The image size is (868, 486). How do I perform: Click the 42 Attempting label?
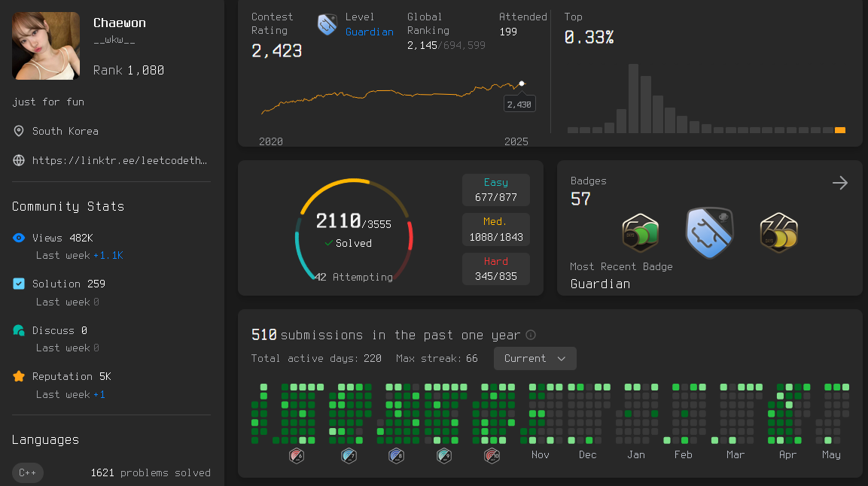coord(354,277)
